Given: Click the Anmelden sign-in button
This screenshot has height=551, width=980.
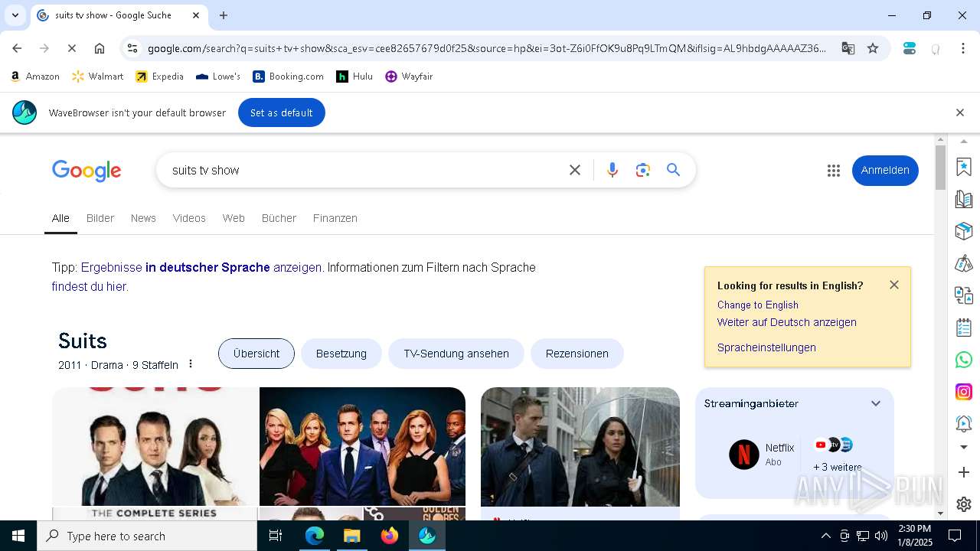Looking at the screenshot, I should (x=885, y=170).
